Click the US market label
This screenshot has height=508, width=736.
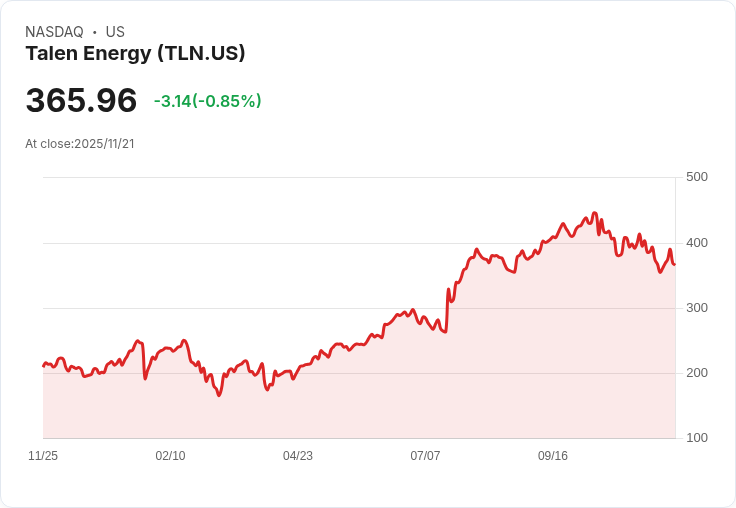[x=115, y=32]
